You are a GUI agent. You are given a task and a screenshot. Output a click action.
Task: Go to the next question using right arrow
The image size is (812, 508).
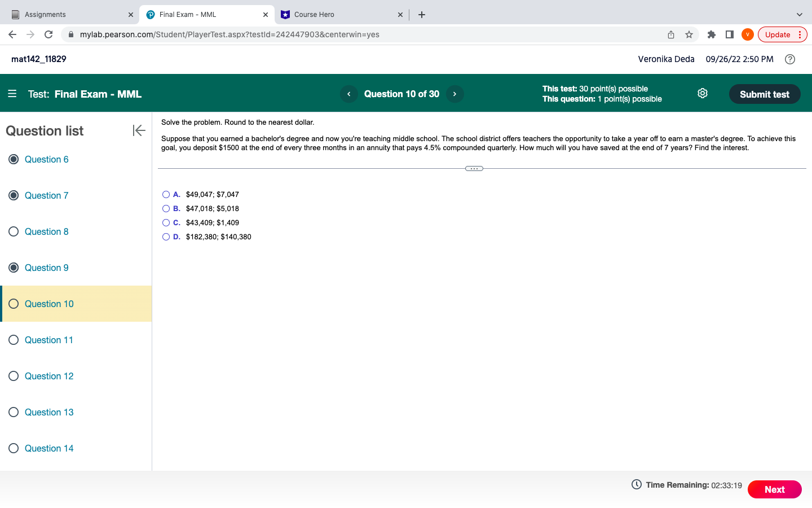coord(454,94)
